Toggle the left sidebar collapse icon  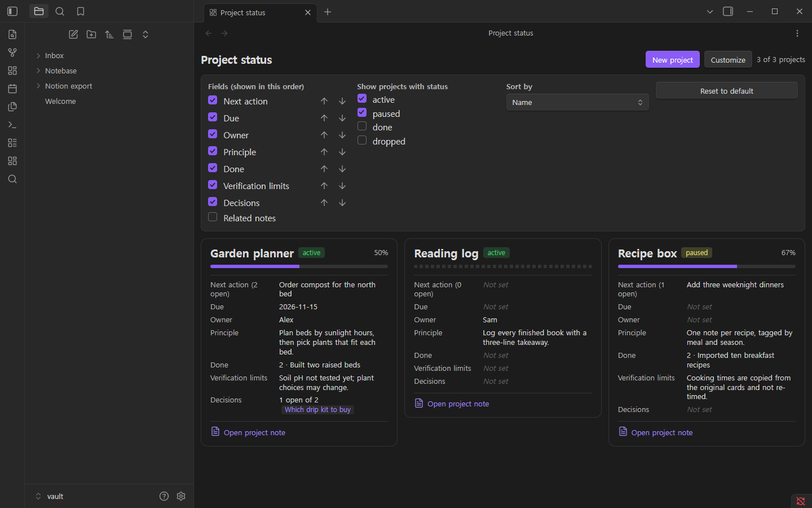12,11
